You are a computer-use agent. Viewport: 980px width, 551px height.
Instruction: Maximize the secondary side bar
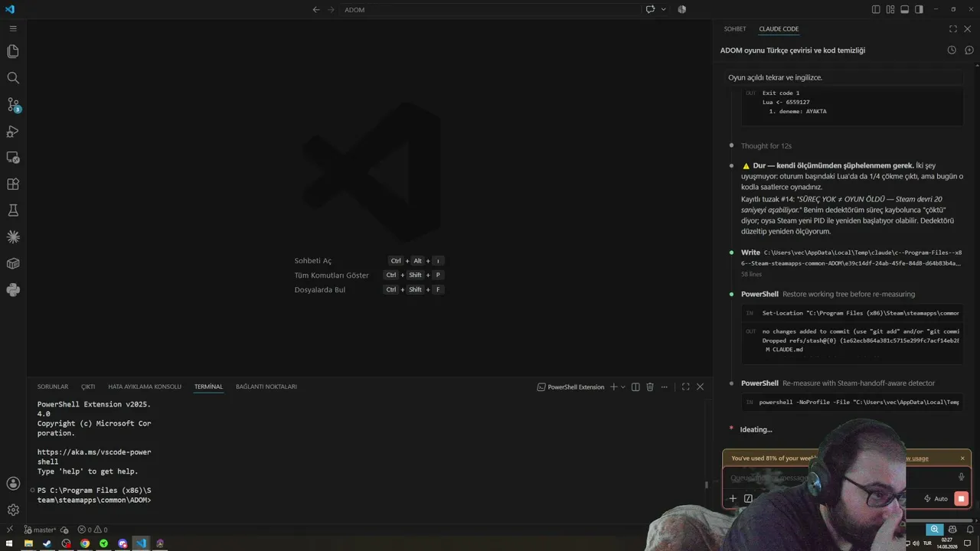pyautogui.click(x=953, y=29)
